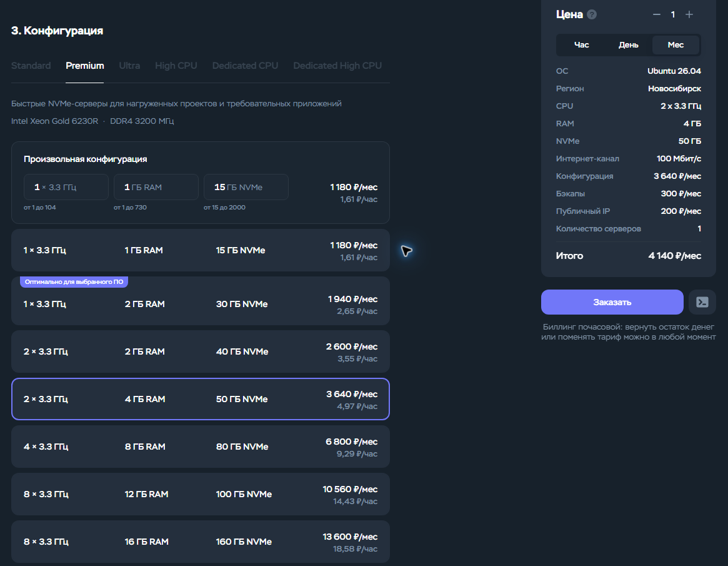Click the Конфигурация 3 640 ₽/мес summary value

677,176
